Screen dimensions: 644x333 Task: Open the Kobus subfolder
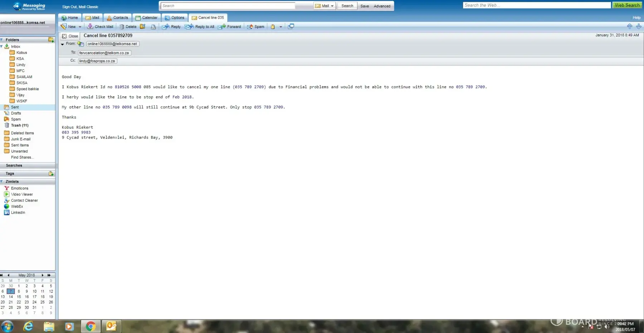(21, 53)
